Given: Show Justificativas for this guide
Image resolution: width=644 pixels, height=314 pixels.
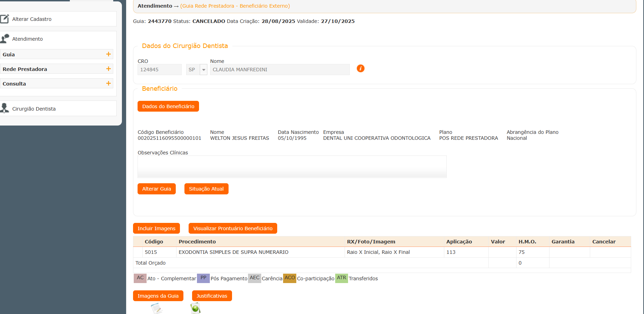Looking at the screenshot, I should [x=212, y=296].
